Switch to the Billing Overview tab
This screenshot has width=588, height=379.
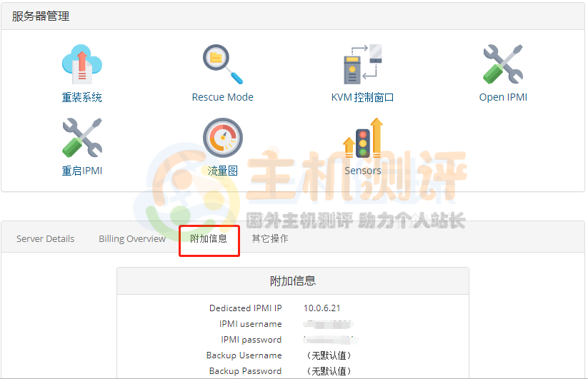tap(132, 238)
